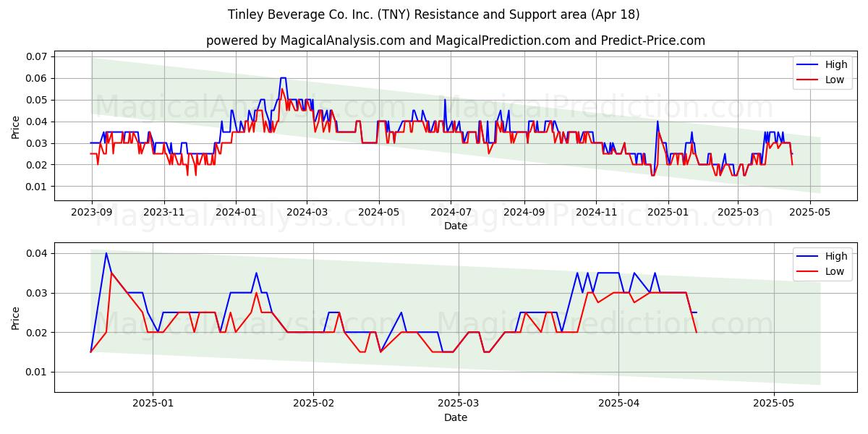Click the '2025-05' tick label on the top chart
The height and width of the screenshot is (434, 868).
click(x=810, y=213)
